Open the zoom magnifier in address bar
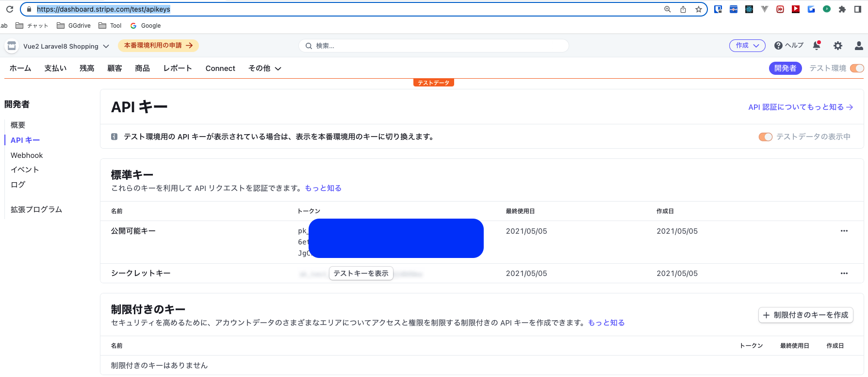Screen dimensions: 868x377 click(x=668, y=9)
